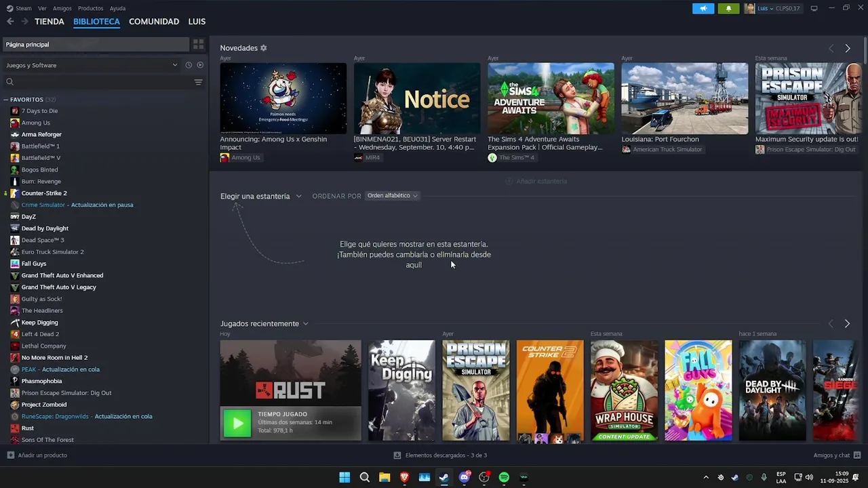The width and height of the screenshot is (868, 488).
Task: Switch library to grid collections view icon
Action: [198, 44]
